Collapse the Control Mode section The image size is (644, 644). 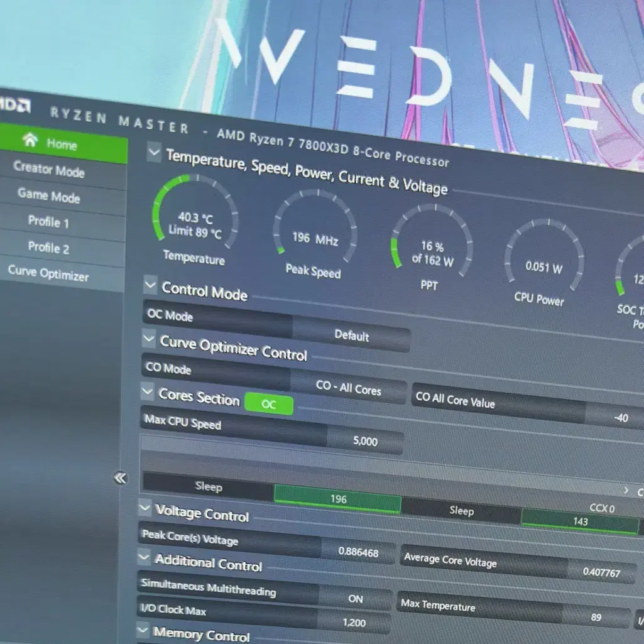150,285
